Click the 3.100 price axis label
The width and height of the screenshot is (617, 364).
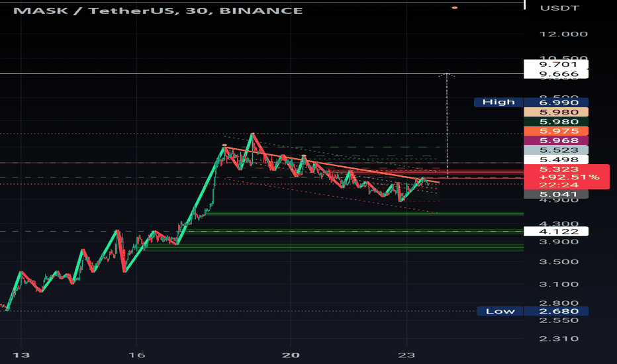[x=559, y=284]
